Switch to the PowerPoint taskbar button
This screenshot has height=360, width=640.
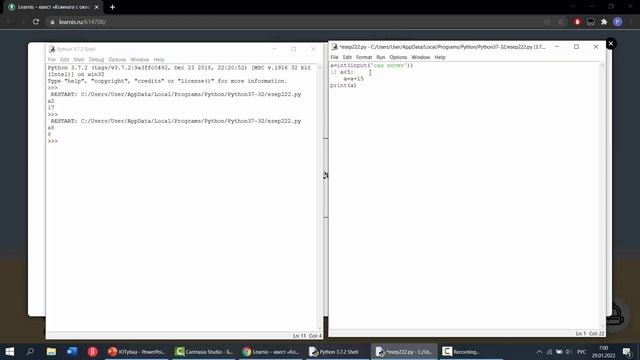click(136, 351)
